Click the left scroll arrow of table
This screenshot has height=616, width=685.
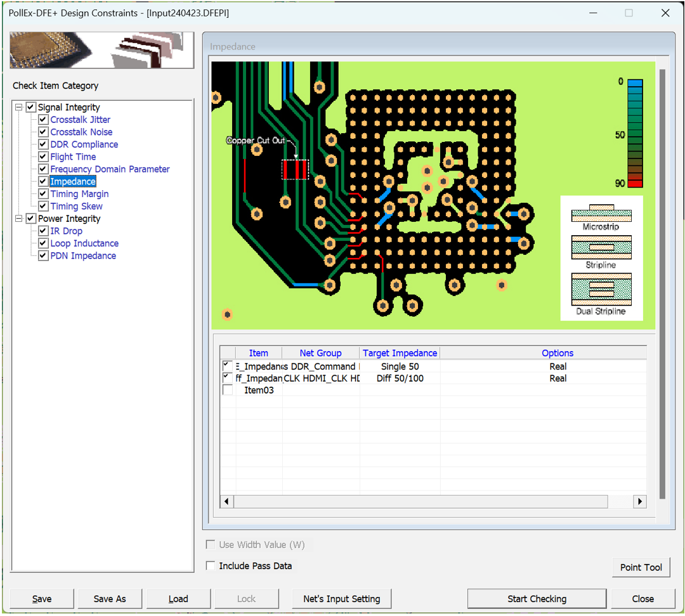pos(227,502)
